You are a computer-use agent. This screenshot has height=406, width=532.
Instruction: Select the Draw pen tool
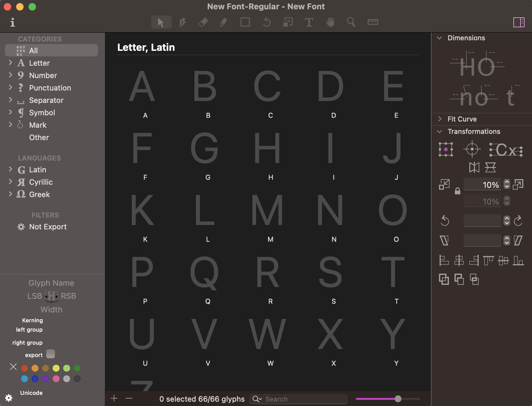pyautogui.click(x=183, y=22)
